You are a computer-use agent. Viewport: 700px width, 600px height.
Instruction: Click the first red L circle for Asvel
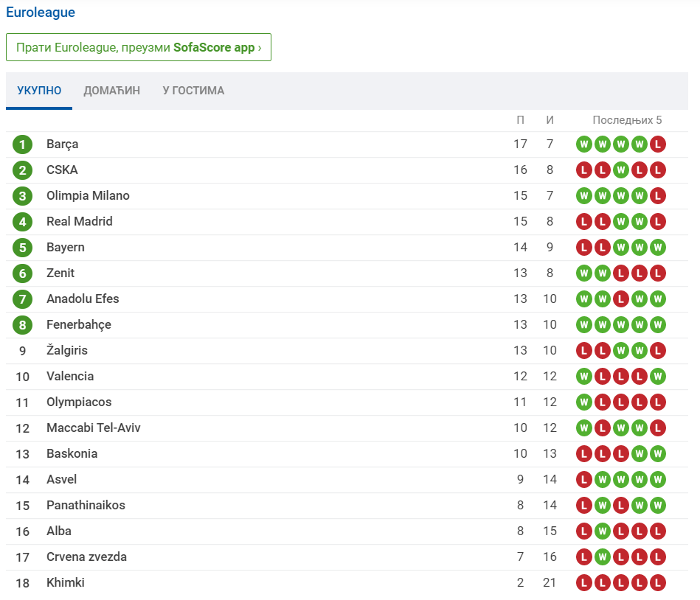pos(584,480)
